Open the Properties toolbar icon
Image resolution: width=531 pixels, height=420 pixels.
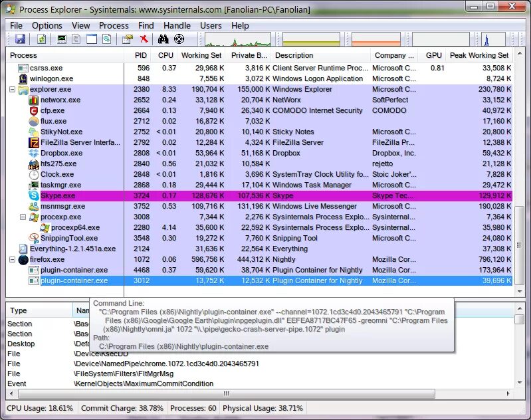tap(128, 39)
